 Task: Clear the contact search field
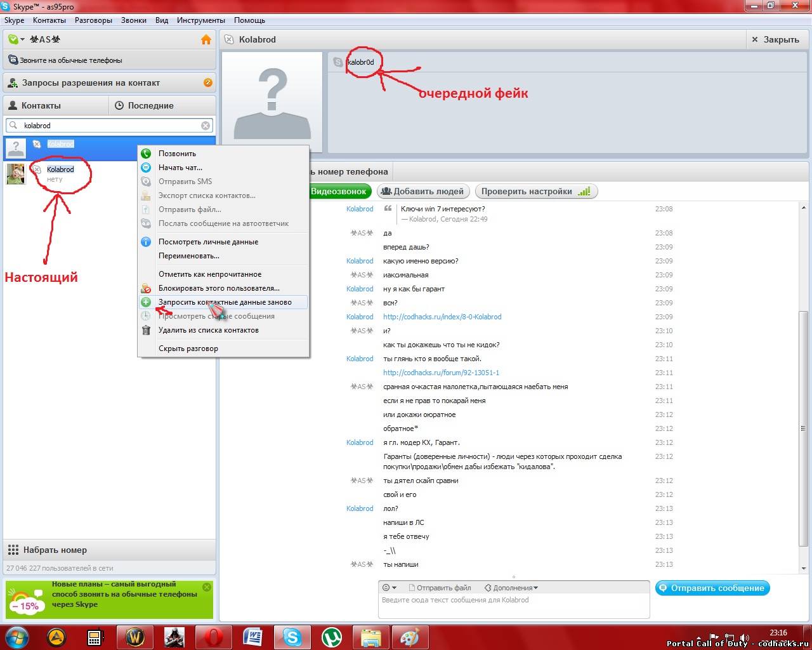click(x=206, y=126)
